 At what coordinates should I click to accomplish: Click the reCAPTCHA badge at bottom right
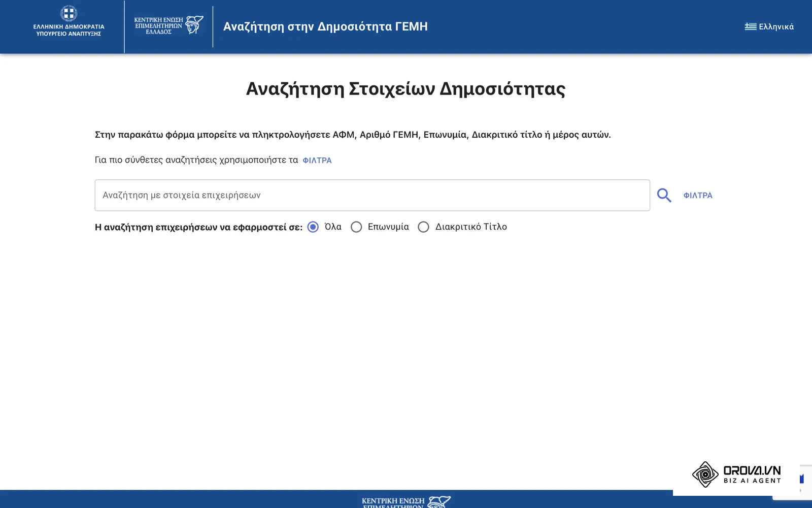click(806, 483)
